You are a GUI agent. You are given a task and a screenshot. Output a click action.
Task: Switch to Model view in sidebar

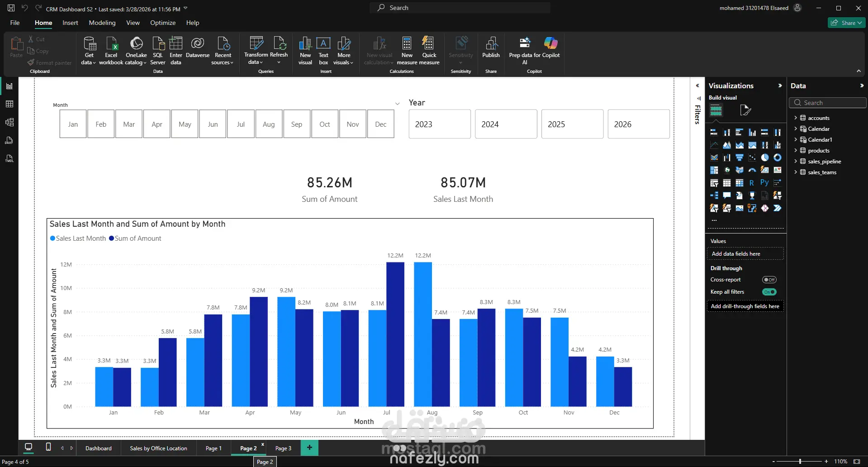[9, 122]
